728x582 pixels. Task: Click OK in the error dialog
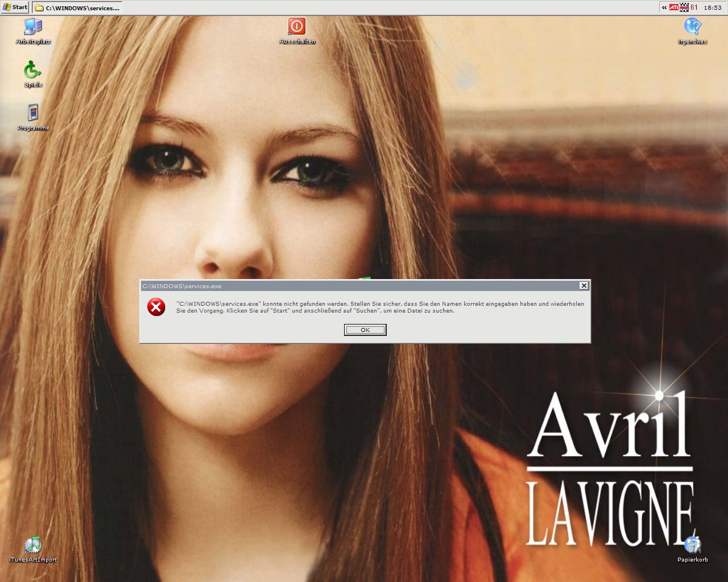pyautogui.click(x=365, y=330)
